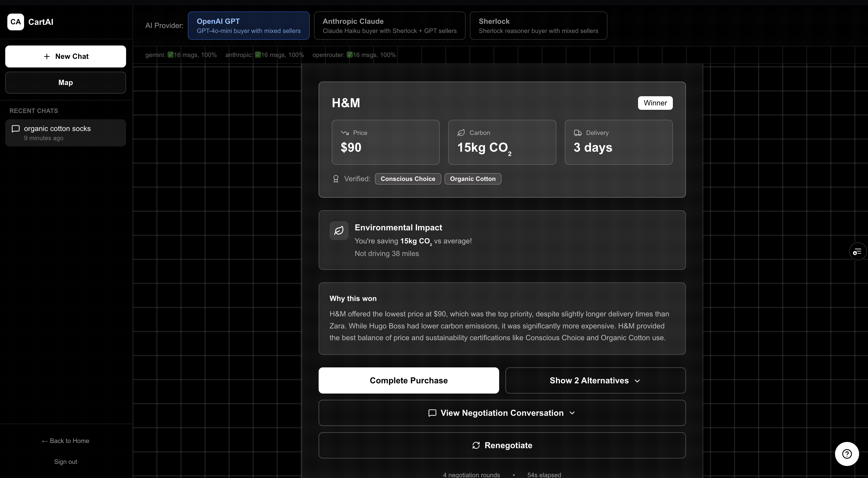Start a New Chat
868x478 pixels.
tap(65, 56)
